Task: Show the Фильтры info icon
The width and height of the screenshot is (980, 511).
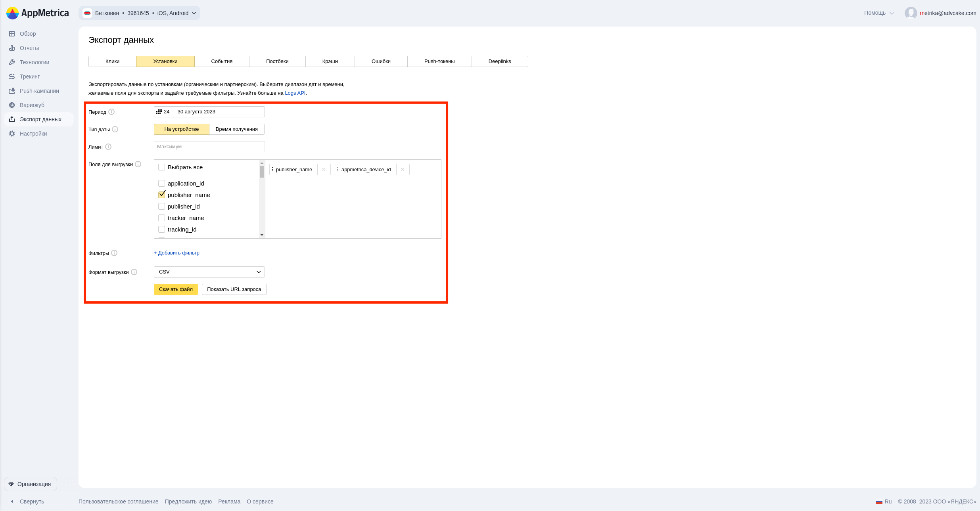Action: pyautogui.click(x=114, y=253)
